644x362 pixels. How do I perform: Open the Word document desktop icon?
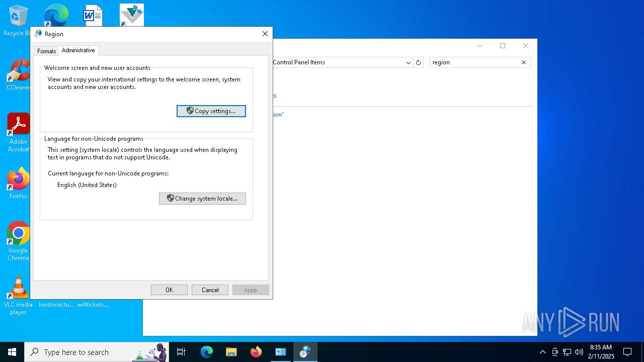(x=93, y=15)
